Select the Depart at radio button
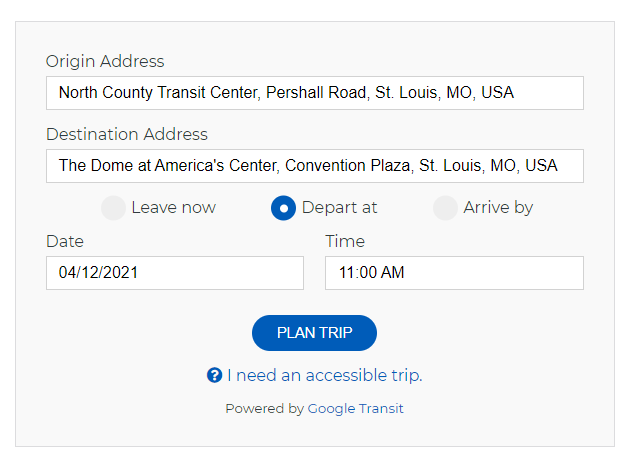Viewport: 634px width, 466px height. [x=283, y=208]
